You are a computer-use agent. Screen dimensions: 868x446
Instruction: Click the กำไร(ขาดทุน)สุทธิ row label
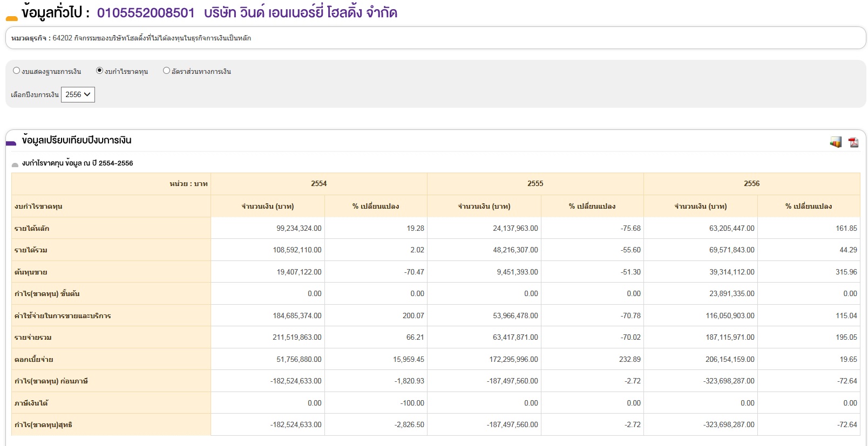(43, 425)
